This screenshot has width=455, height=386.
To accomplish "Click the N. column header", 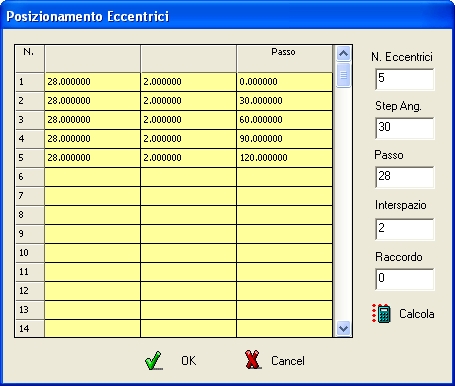I will [x=30, y=59].
